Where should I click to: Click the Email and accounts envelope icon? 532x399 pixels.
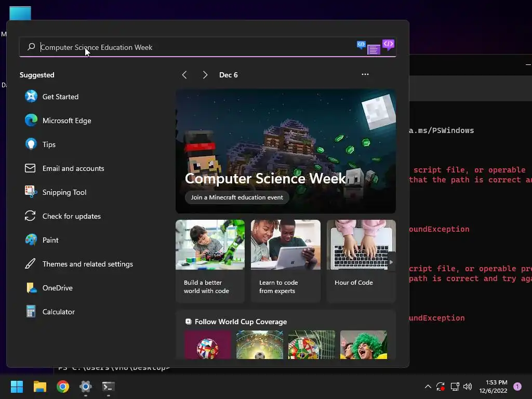click(x=30, y=168)
